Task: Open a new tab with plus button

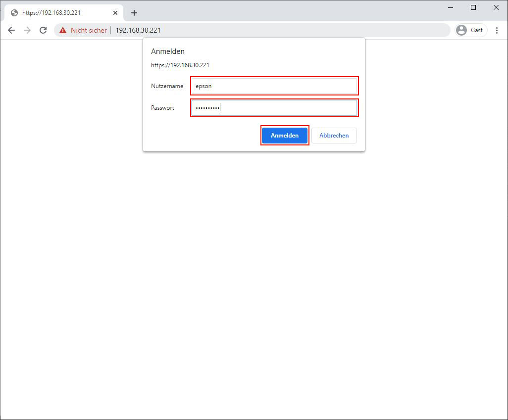Action: [x=134, y=13]
